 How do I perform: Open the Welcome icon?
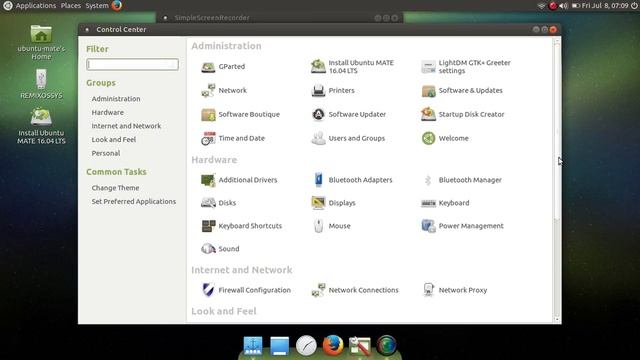coord(428,138)
